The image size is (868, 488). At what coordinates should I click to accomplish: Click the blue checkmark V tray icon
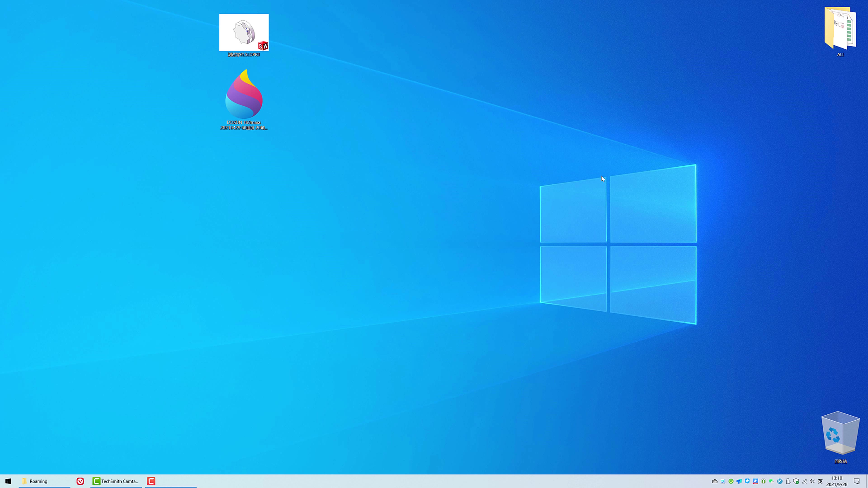point(780,481)
